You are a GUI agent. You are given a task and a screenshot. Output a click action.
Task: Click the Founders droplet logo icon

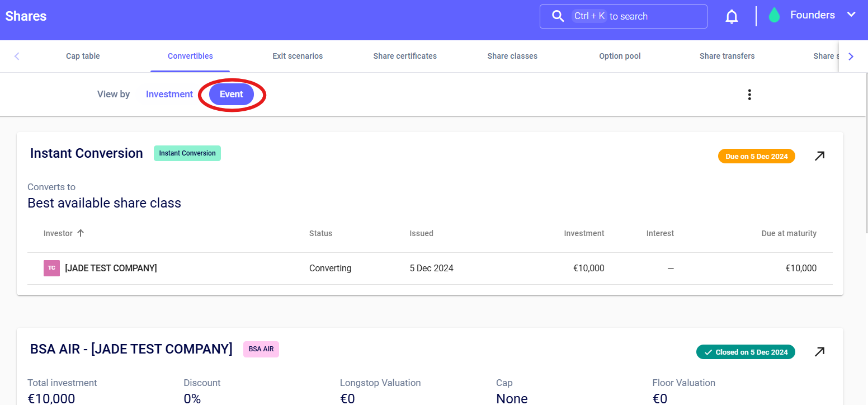(x=774, y=16)
